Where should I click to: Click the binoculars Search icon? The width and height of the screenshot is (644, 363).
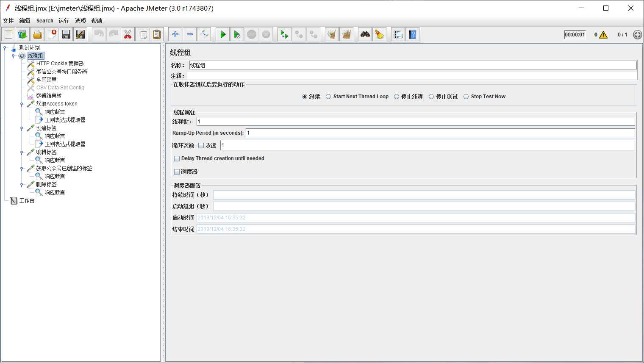(x=365, y=34)
